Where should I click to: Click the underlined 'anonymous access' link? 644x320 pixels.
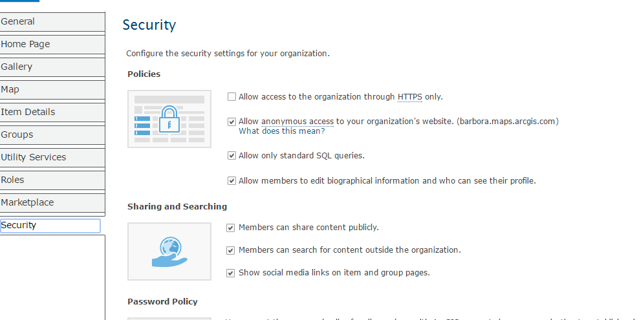(297, 121)
